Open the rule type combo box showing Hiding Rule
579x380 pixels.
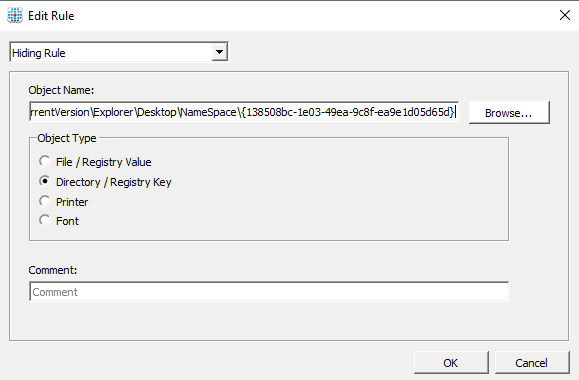(119, 52)
